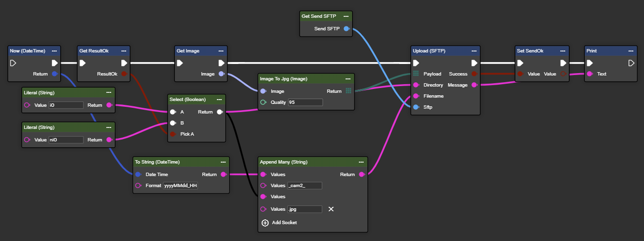Edit the Values field containing _cam2_
644x241 pixels.
tap(304, 186)
